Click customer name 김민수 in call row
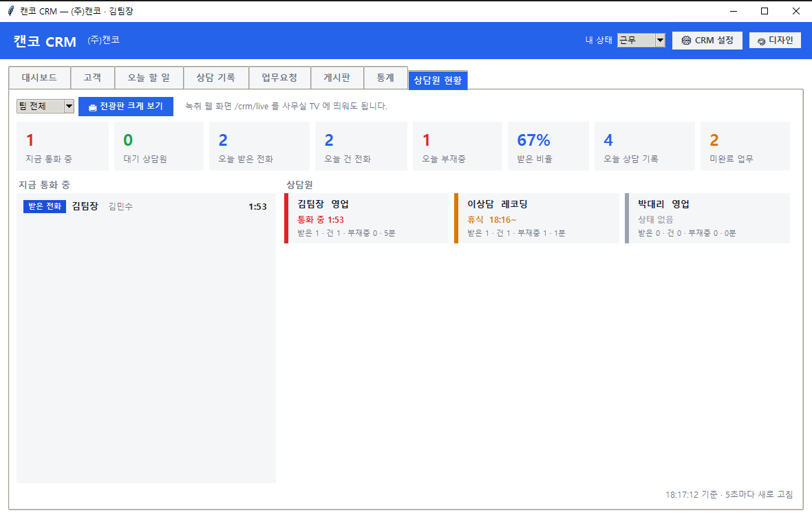Image resolution: width=812 pixels, height=517 pixels. pyautogui.click(x=120, y=206)
